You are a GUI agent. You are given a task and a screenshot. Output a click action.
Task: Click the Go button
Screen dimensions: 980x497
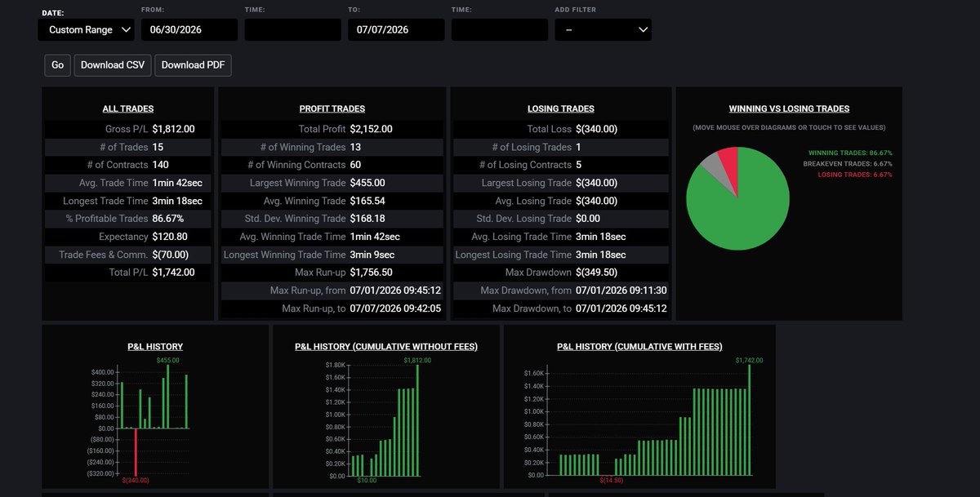coord(57,65)
